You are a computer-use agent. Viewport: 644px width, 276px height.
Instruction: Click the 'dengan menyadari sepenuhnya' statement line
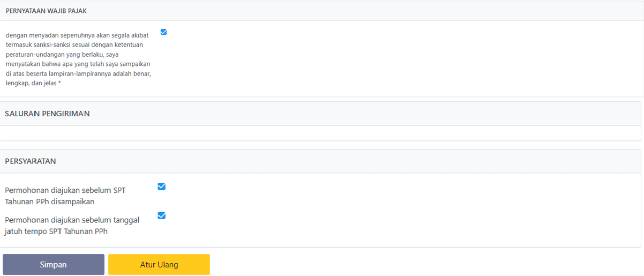77,35
